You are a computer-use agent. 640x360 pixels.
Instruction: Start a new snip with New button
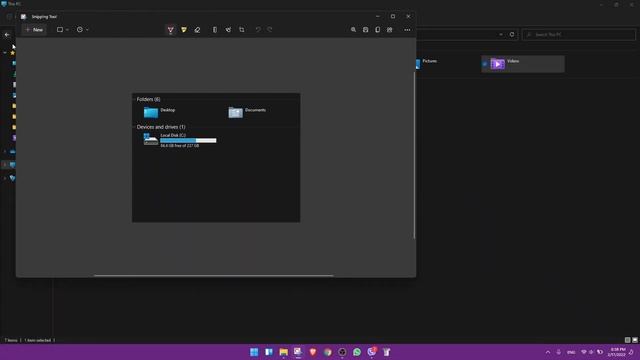click(34, 30)
